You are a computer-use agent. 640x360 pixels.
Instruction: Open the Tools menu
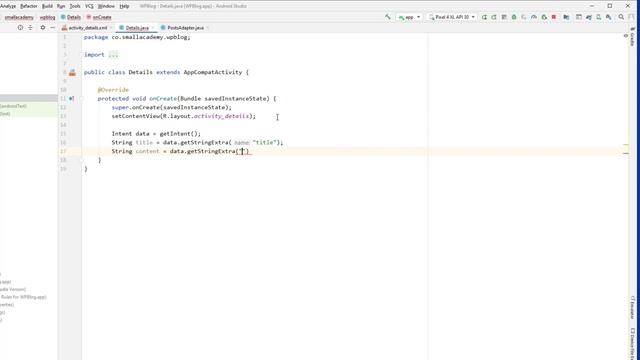pos(75,6)
